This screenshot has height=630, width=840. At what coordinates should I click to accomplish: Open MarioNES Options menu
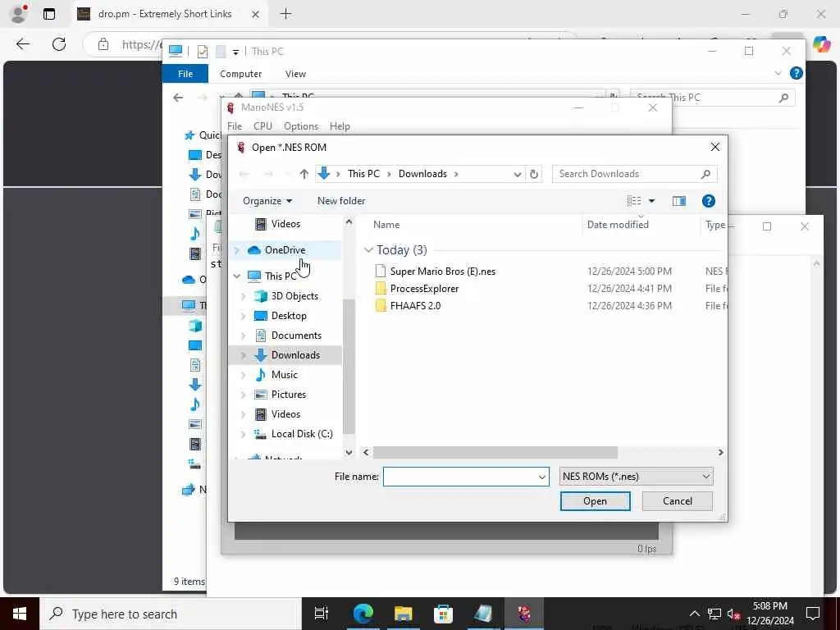pos(300,126)
